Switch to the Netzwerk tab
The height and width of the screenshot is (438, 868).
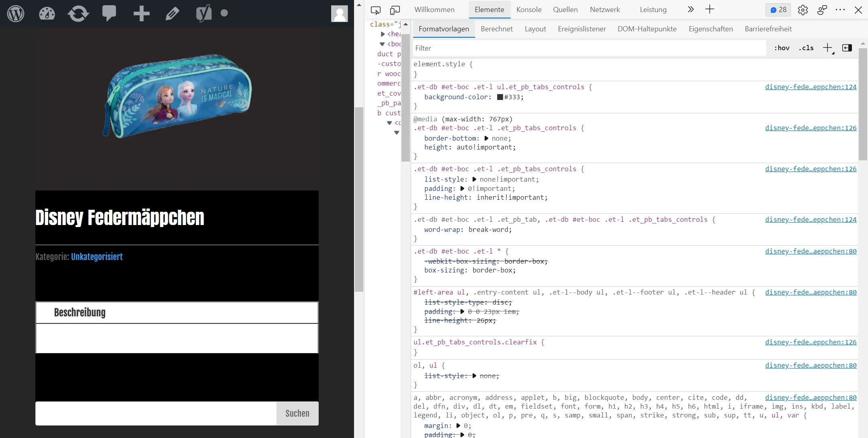click(605, 10)
